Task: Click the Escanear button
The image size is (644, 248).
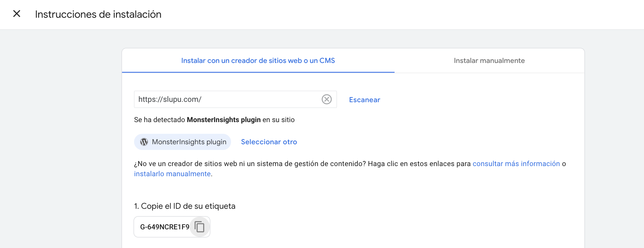Action: (x=364, y=100)
